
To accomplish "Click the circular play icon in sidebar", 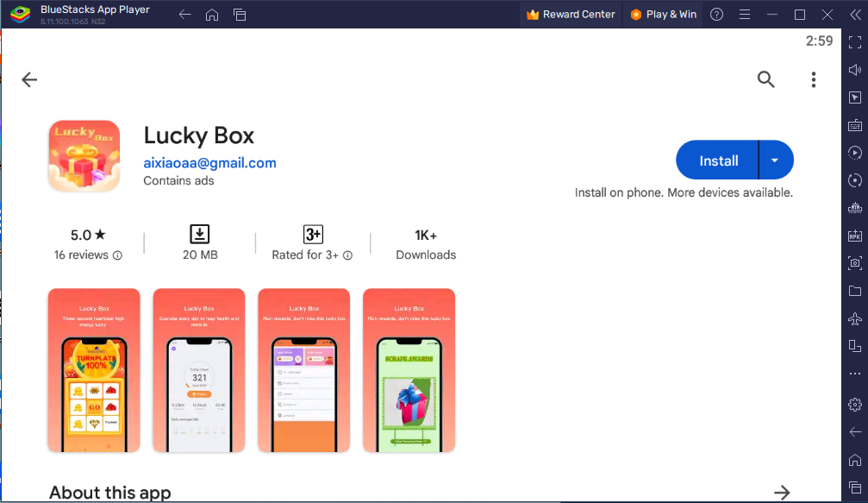I will (855, 153).
